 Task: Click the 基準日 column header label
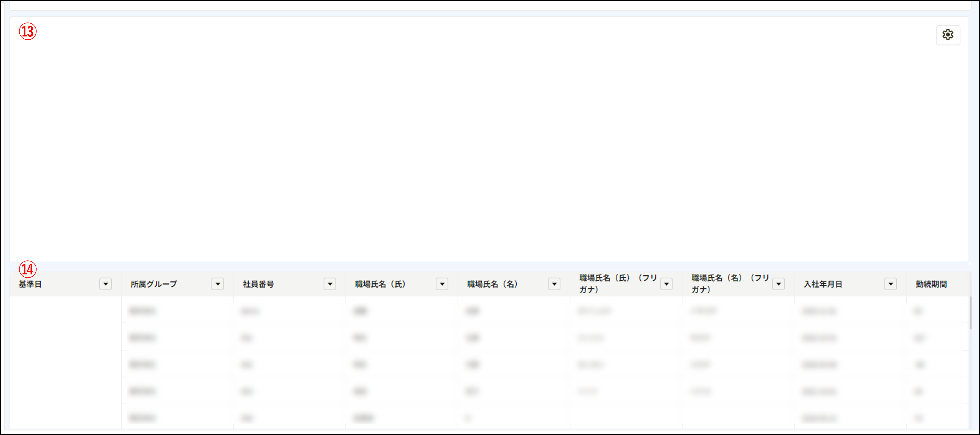[30, 284]
